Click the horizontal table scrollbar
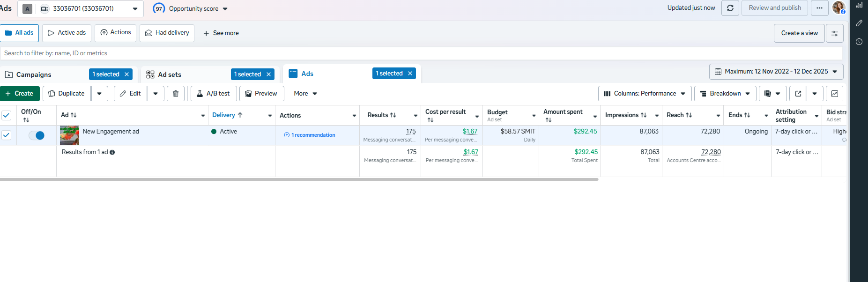 (299, 179)
